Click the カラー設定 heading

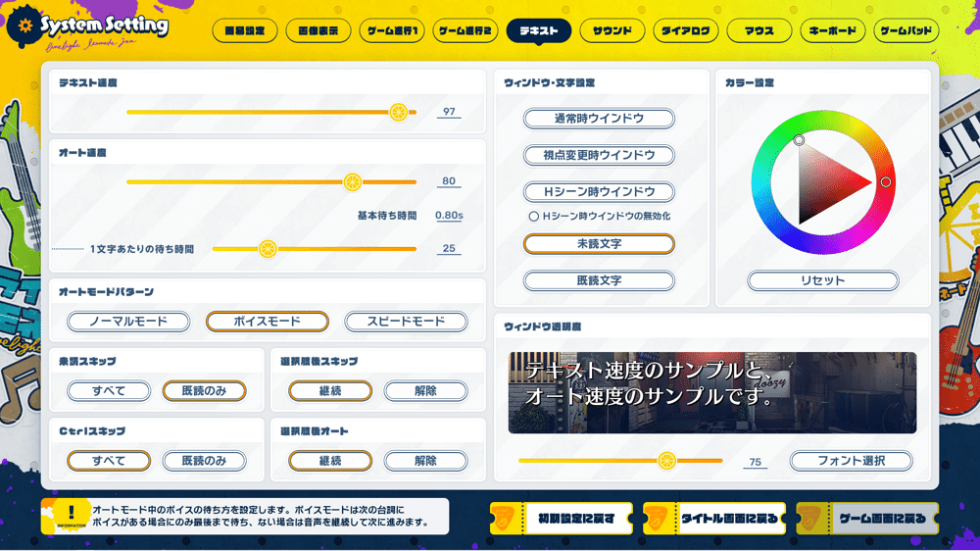(750, 83)
